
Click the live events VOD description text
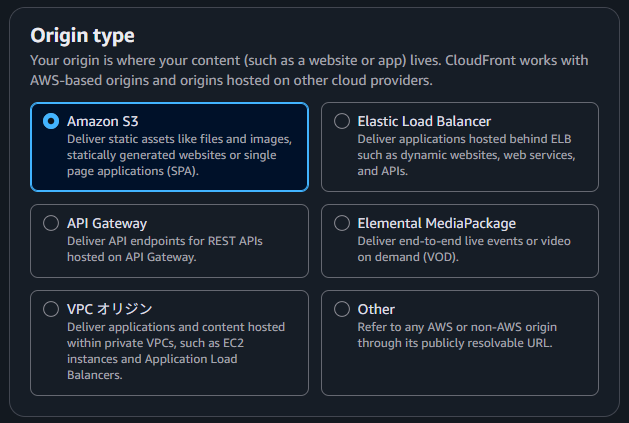(464, 249)
